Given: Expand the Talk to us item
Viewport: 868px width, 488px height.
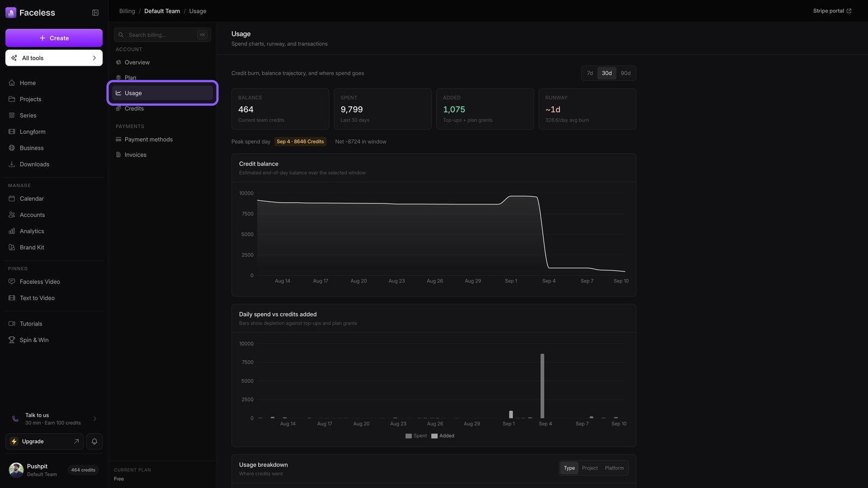Looking at the screenshot, I should (54, 419).
